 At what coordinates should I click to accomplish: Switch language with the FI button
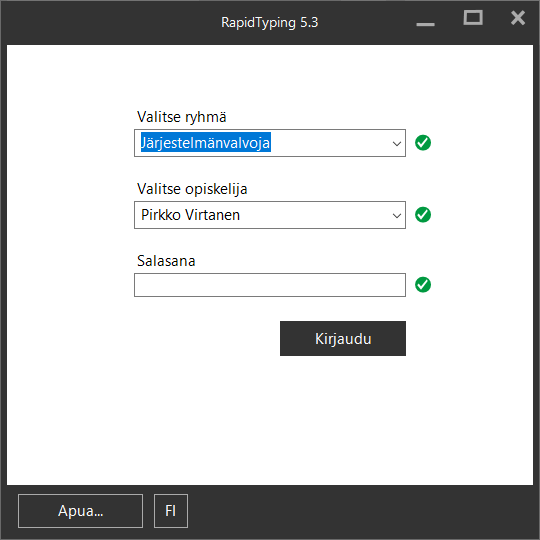click(x=171, y=511)
